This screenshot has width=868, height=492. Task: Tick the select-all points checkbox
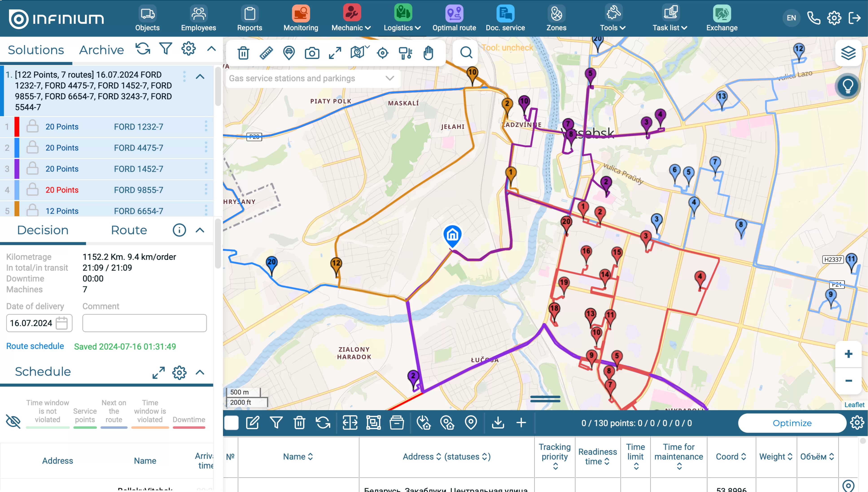click(x=232, y=423)
